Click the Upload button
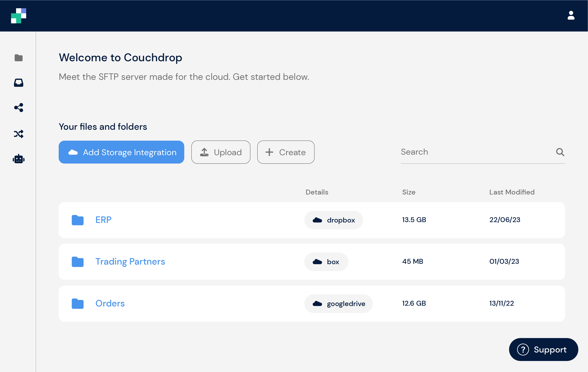This screenshot has height=372, width=588. 221,152
